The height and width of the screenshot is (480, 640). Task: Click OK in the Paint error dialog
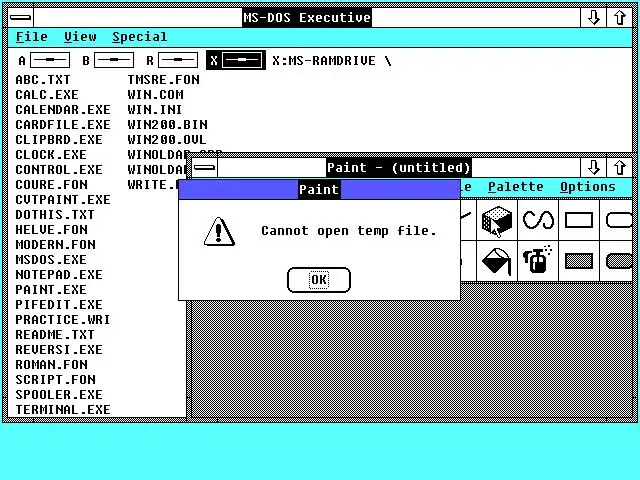(319, 280)
